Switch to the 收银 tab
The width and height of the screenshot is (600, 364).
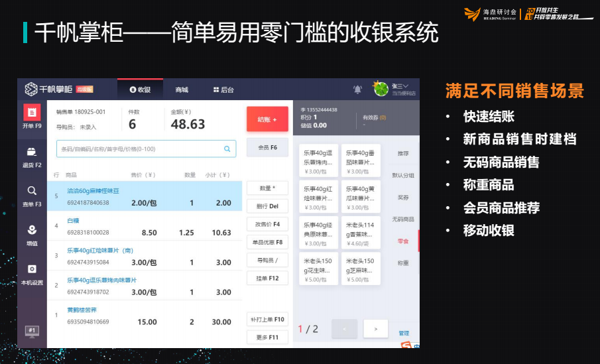[140, 90]
